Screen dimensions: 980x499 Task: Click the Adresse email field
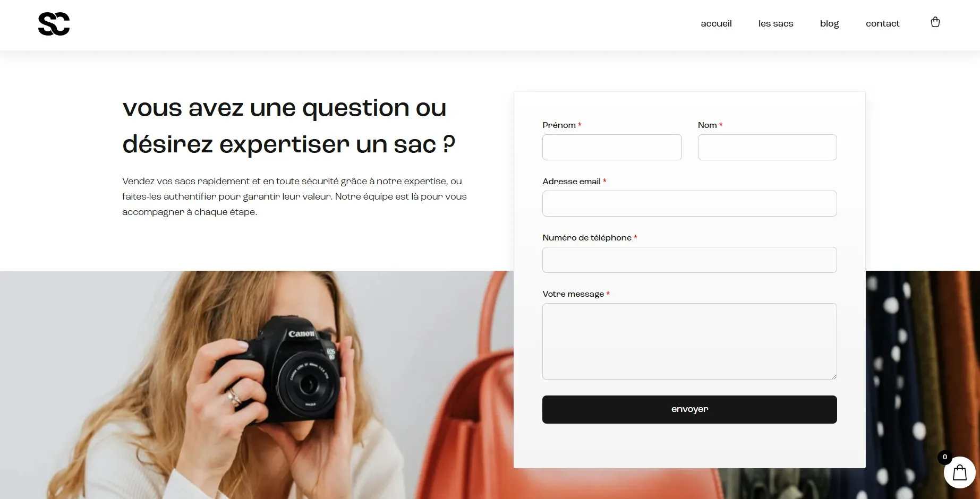[x=689, y=203]
